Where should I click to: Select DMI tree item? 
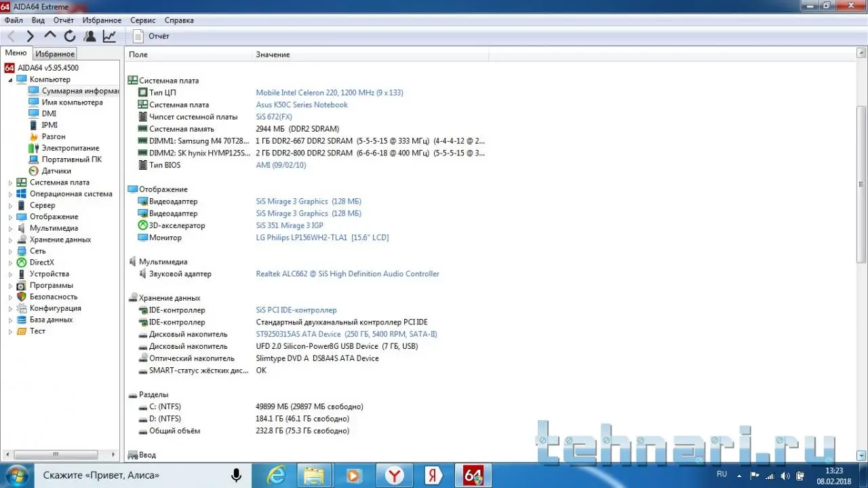(49, 114)
